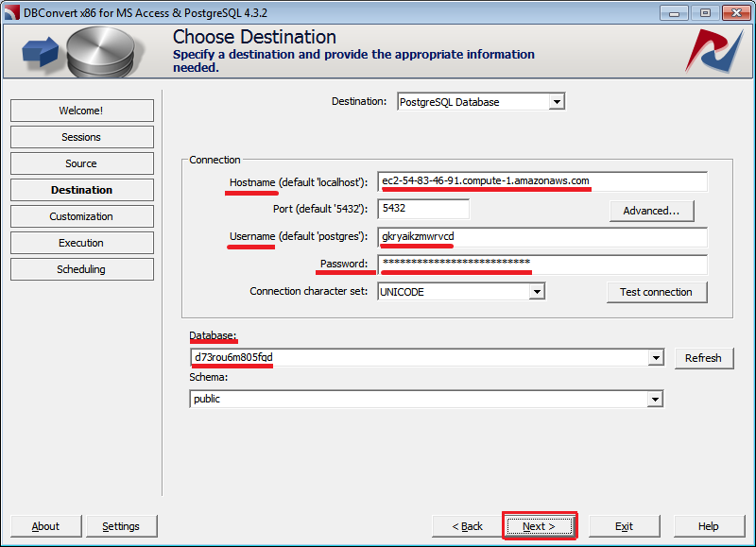Click the Schema field showing public

point(419,399)
